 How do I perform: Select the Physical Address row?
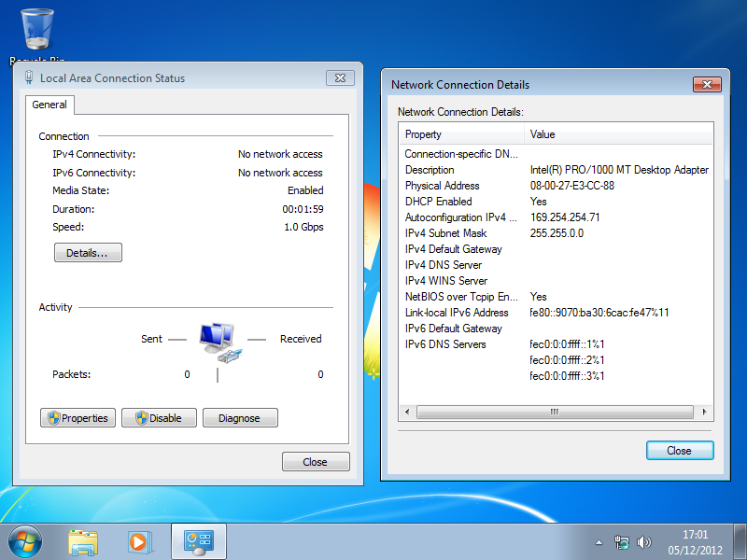tap(443, 186)
